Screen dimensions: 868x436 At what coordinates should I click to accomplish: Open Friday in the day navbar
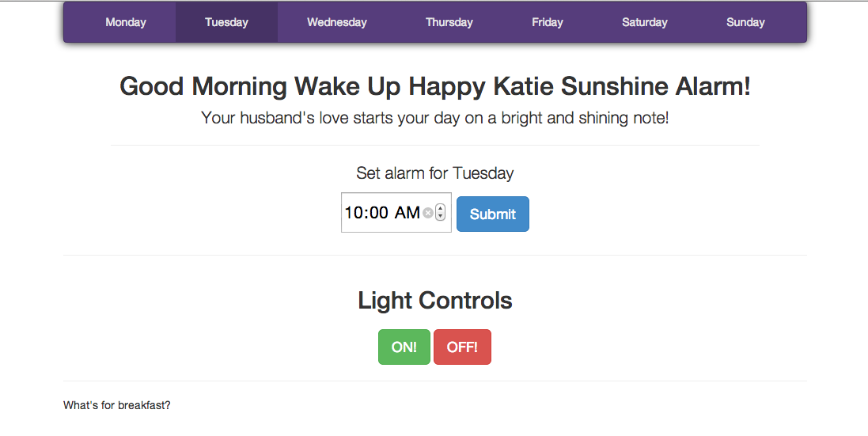(x=548, y=22)
